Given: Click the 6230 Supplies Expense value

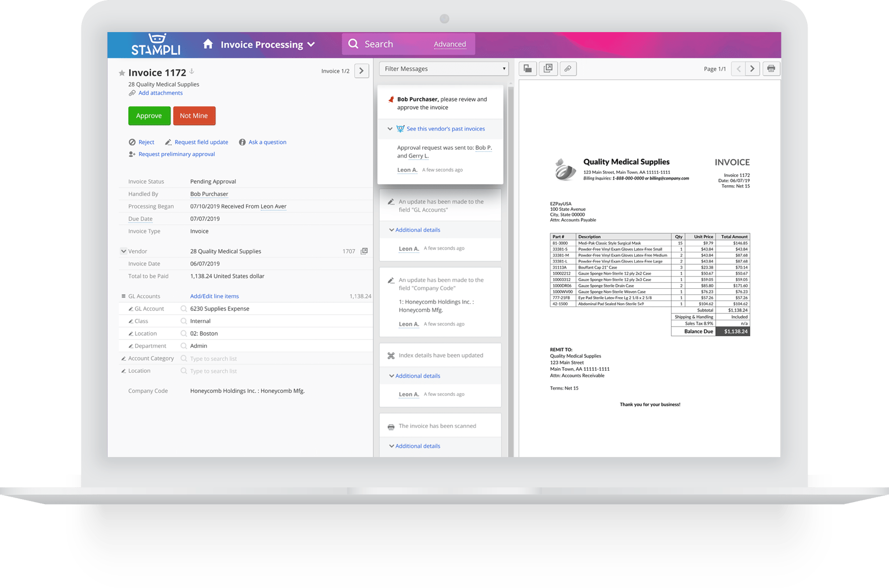Looking at the screenshot, I should (220, 309).
